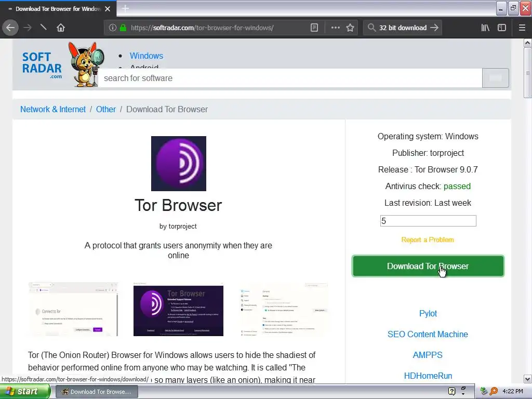Click the address bar URL

point(202,28)
